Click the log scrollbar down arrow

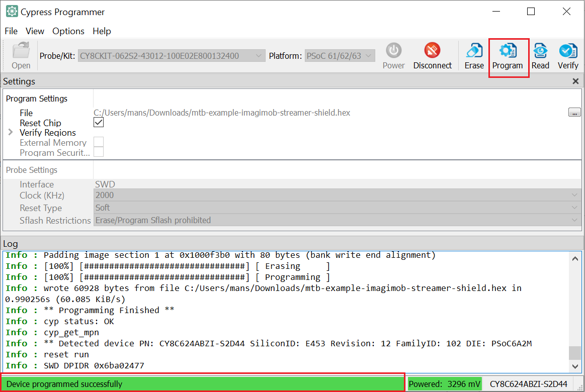click(575, 366)
